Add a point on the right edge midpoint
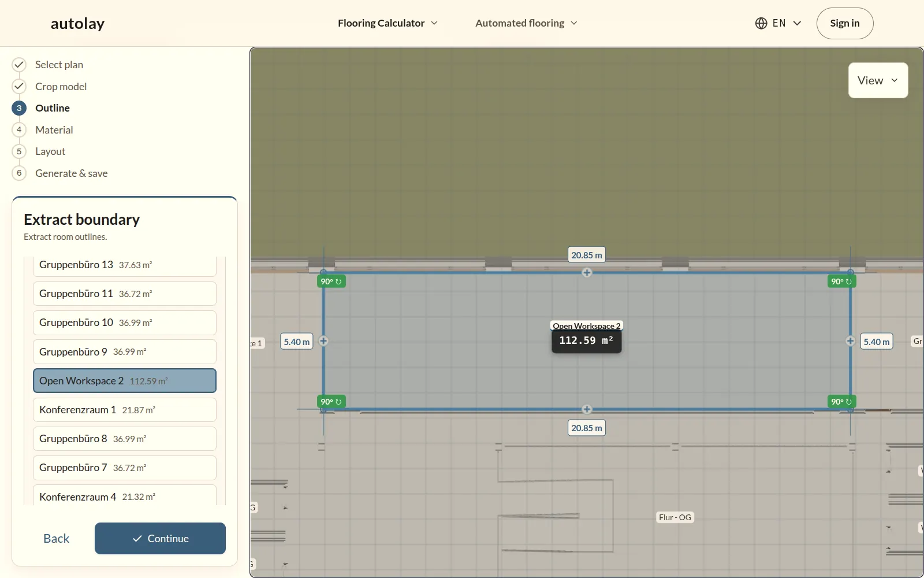The width and height of the screenshot is (924, 578). pos(851,341)
